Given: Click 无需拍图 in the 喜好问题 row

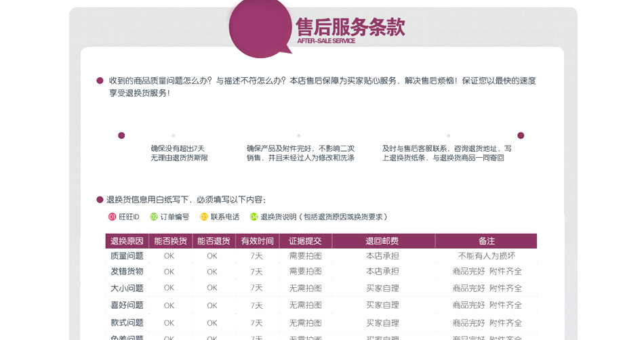Looking at the screenshot, I should click(305, 305).
